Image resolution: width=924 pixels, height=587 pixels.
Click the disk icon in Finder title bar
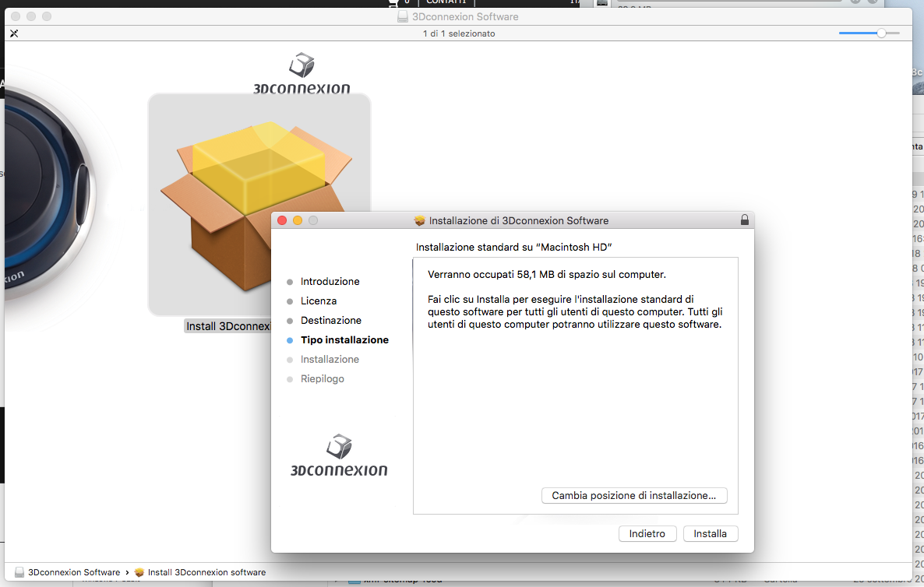point(403,16)
